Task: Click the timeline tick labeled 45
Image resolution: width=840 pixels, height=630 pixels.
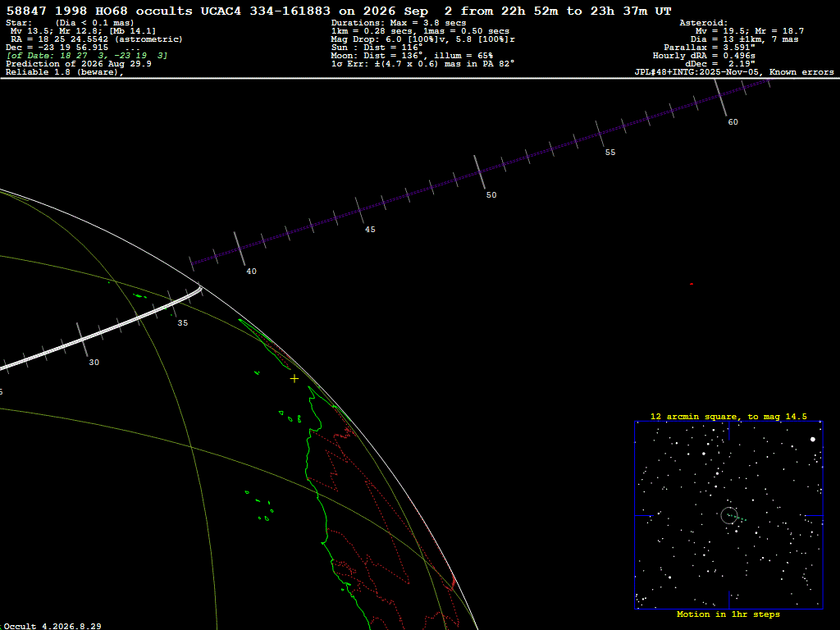Action: [x=360, y=210]
